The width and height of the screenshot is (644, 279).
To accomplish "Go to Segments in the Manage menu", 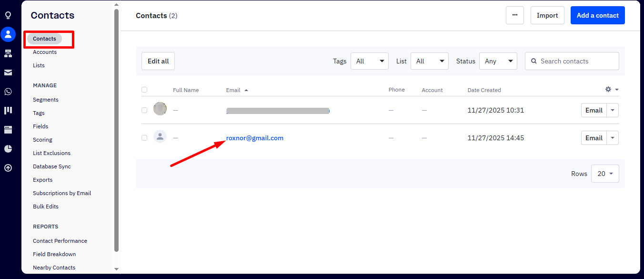I will (46, 100).
